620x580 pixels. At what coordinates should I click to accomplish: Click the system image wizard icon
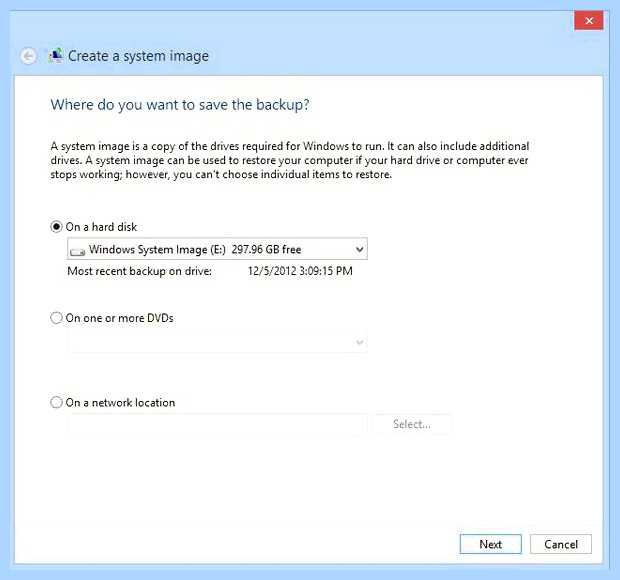pyautogui.click(x=56, y=56)
